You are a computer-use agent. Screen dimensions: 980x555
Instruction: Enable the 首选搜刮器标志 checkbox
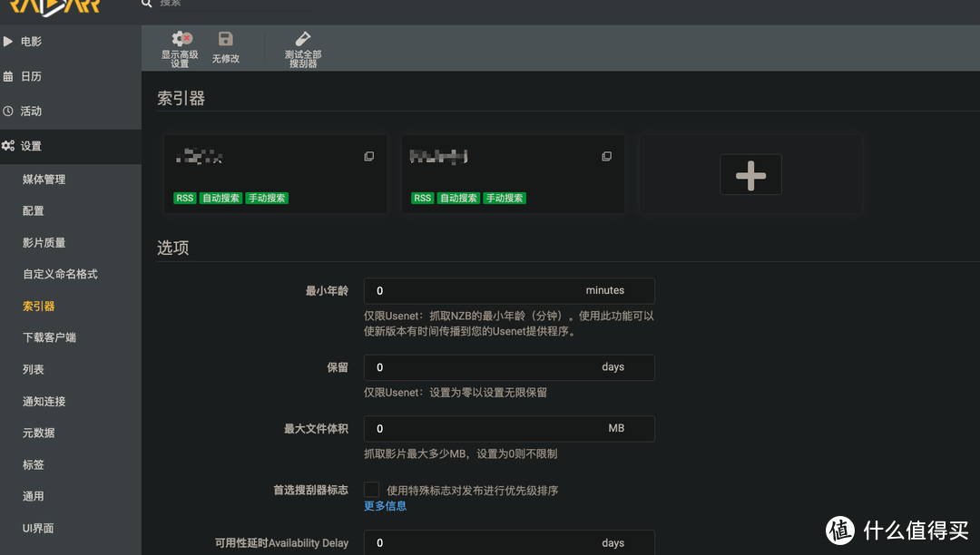coord(371,489)
